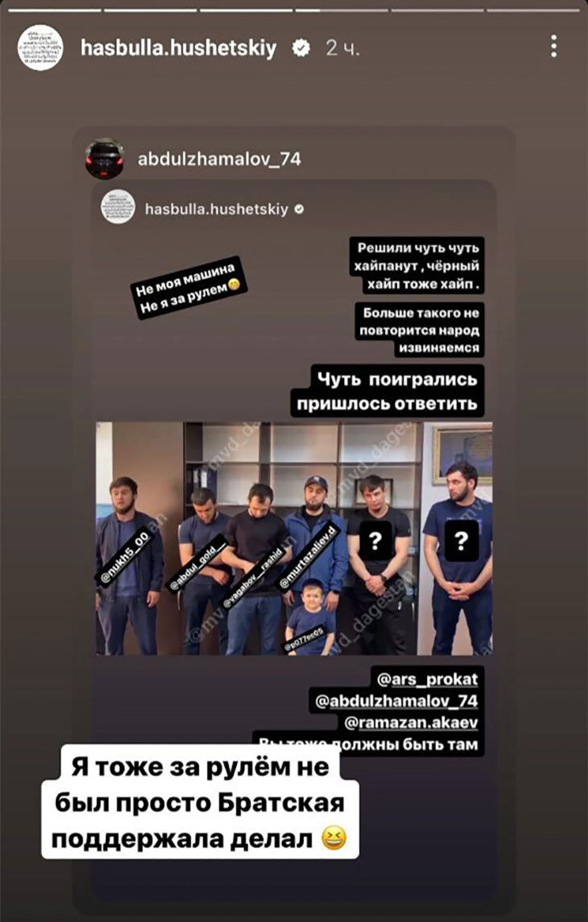Tap the @ars_prokat mention

tap(427, 679)
